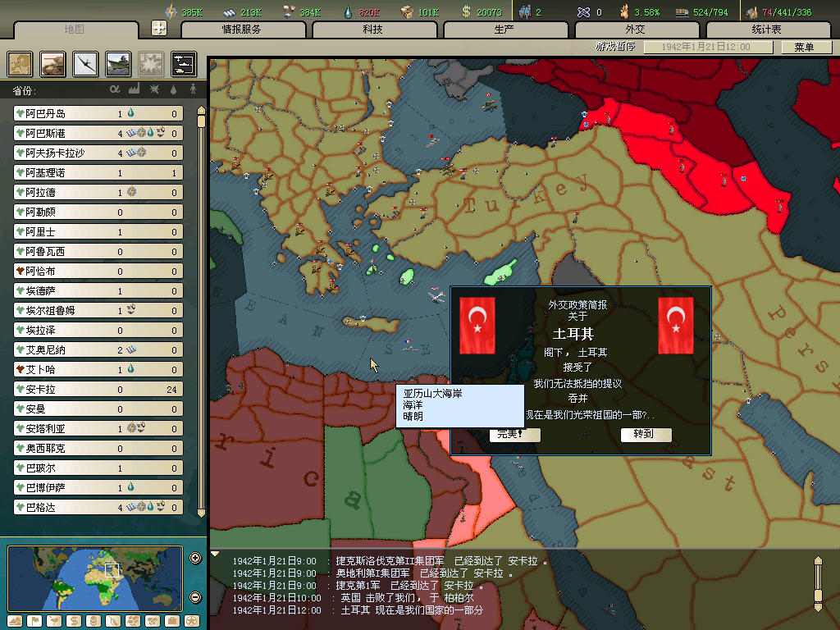Open the 外交 tab
The image size is (840, 630).
pyautogui.click(x=637, y=30)
